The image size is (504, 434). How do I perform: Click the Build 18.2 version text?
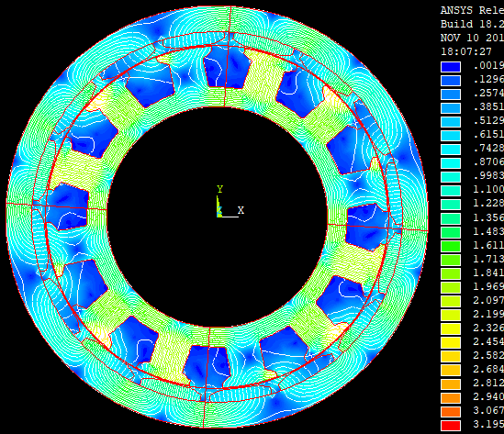click(x=472, y=24)
